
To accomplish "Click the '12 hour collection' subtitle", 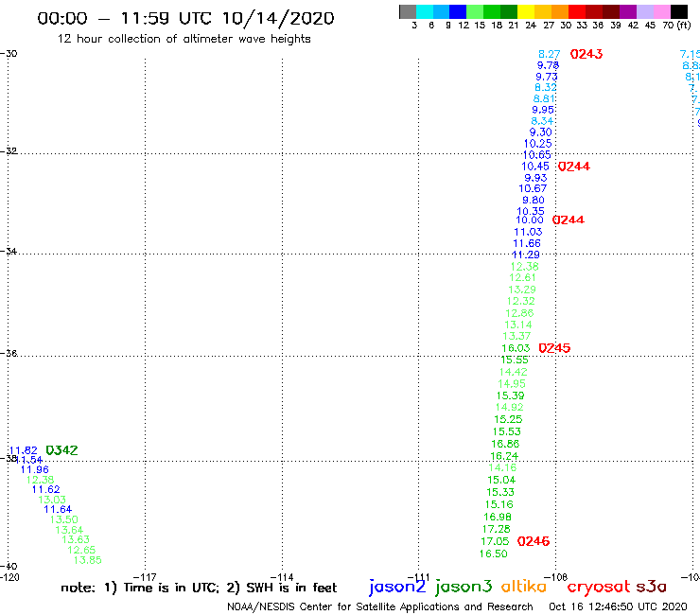I will point(184,39).
